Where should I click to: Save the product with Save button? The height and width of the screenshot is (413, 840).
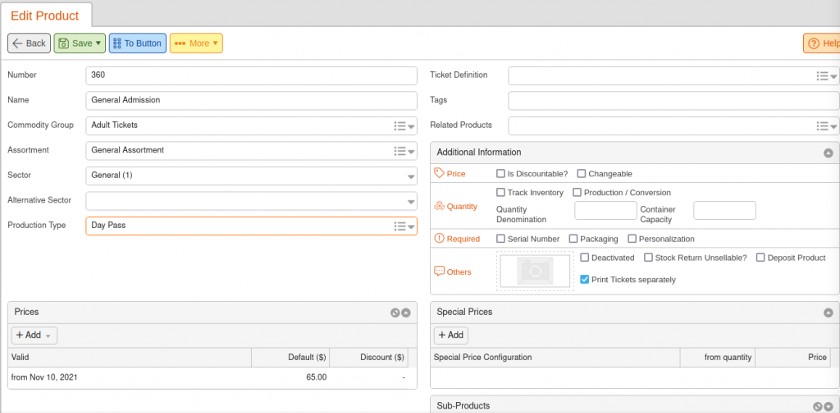click(79, 43)
